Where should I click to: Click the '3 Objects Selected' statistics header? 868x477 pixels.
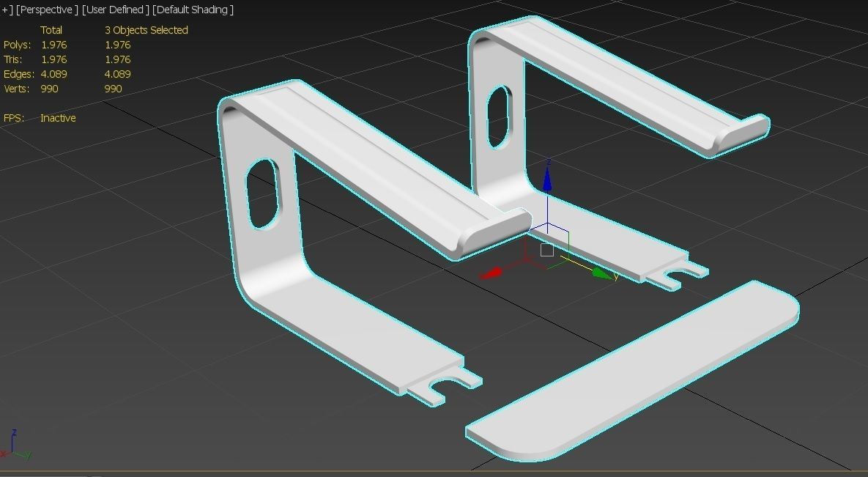[x=146, y=30]
